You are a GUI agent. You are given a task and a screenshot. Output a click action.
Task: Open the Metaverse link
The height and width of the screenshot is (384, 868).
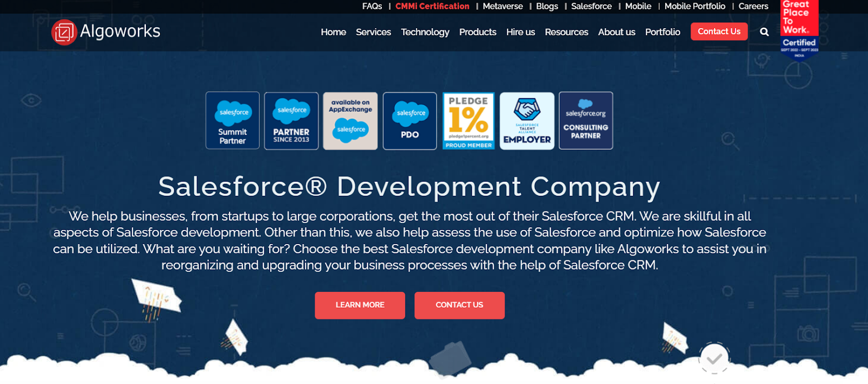coord(503,6)
